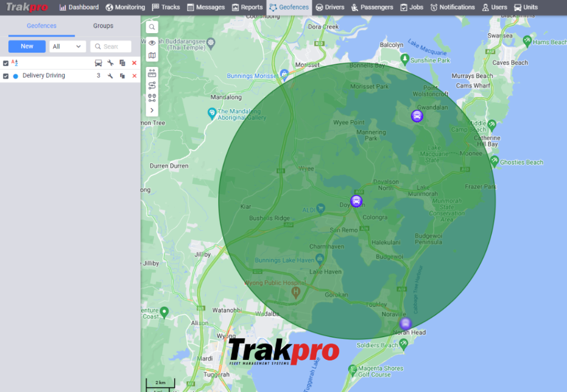Click the blue color dot of Delivery Driving

[16, 76]
